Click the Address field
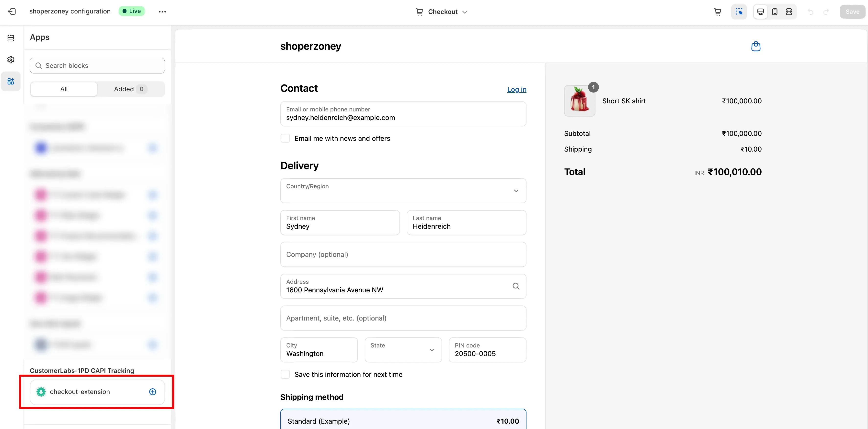 pyautogui.click(x=403, y=286)
